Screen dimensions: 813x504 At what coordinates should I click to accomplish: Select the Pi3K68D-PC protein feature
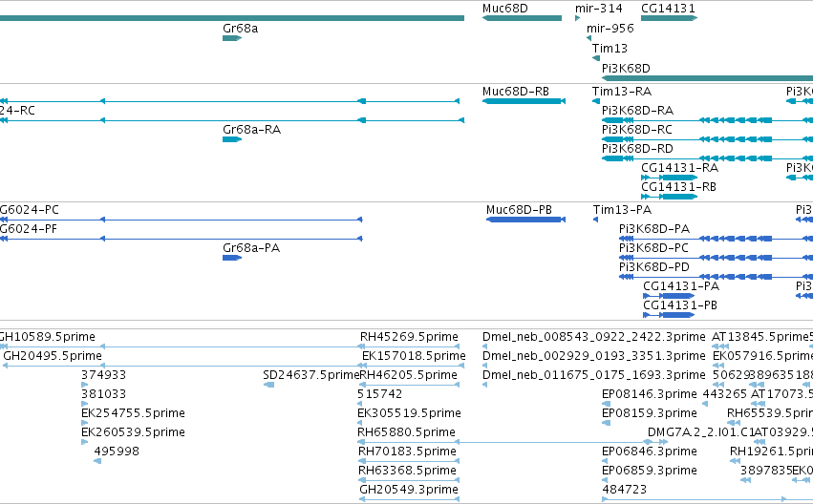click(653, 248)
